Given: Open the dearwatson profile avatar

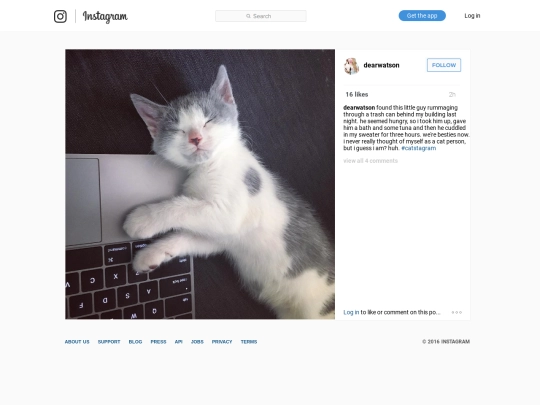Looking at the screenshot, I should 351,66.
